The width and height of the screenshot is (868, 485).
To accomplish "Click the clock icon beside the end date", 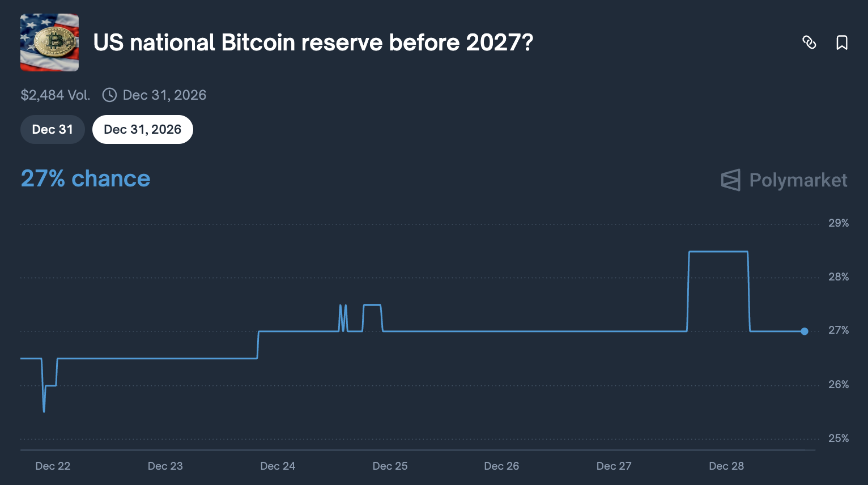I will click(109, 95).
